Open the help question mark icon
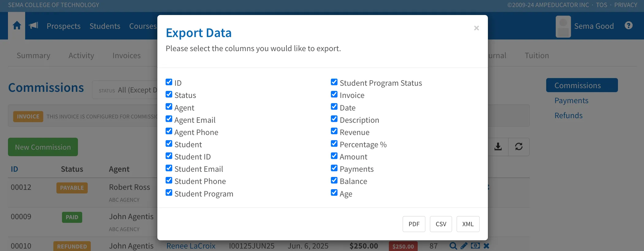Viewport: 644px width, 251px height. coord(629,26)
